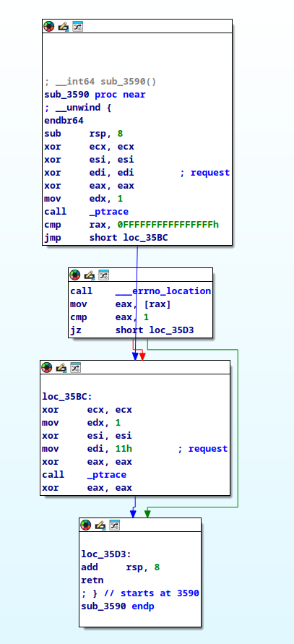Open node color picker in sub_3590 proc node
294x644 pixels.
tap(49, 27)
